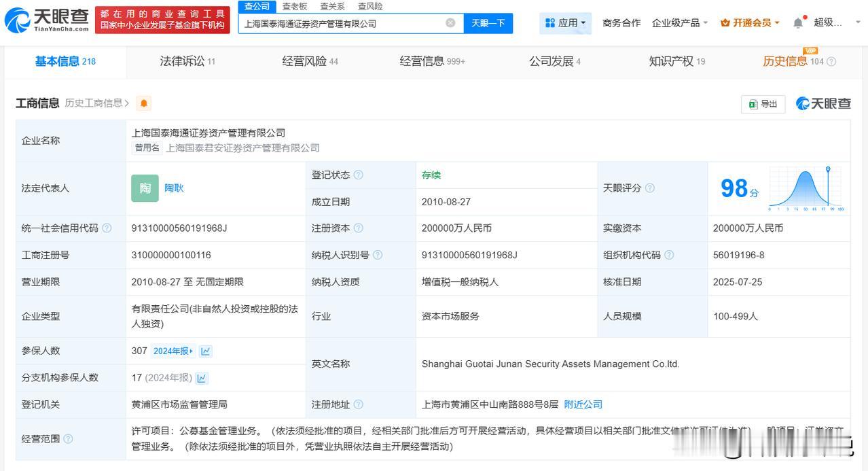
Task: Click the credit code 91310000560191968J under 统一社会信用代码
Action: (179, 228)
